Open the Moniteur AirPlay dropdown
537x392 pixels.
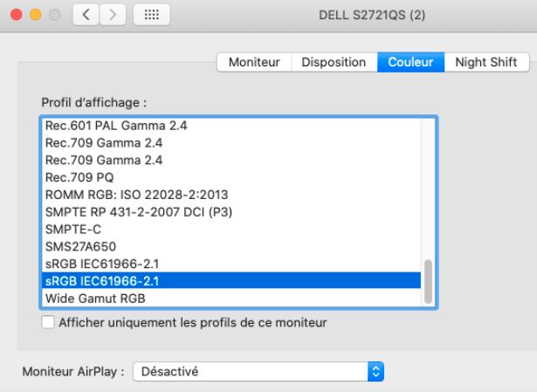pyautogui.click(x=255, y=372)
